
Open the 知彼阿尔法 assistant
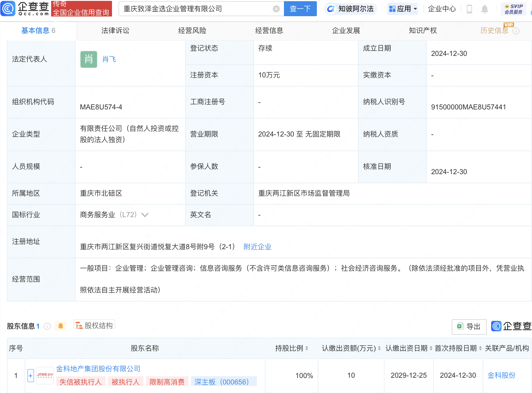(x=351, y=9)
